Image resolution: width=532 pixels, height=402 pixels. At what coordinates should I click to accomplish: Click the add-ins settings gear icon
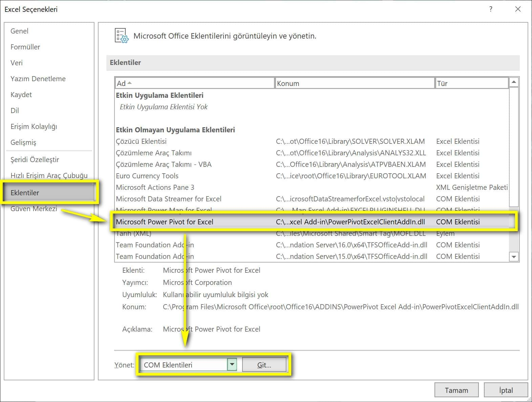pos(122,36)
